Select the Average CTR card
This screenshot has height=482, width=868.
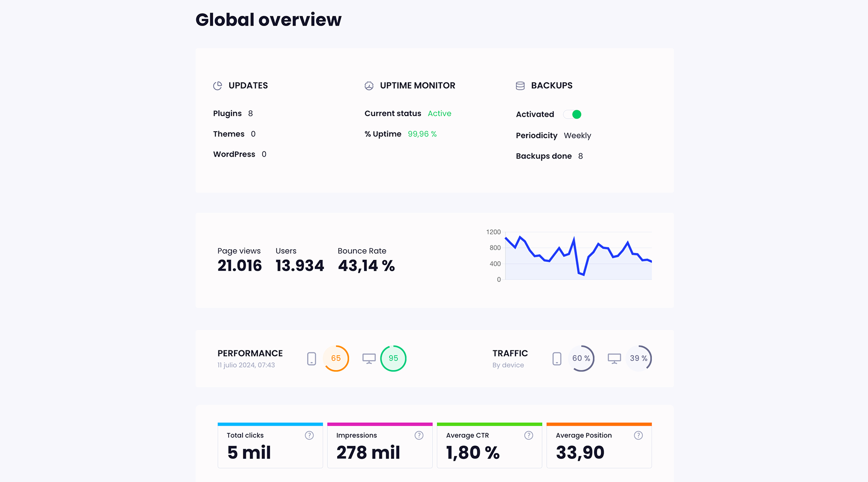(x=489, y=445)
